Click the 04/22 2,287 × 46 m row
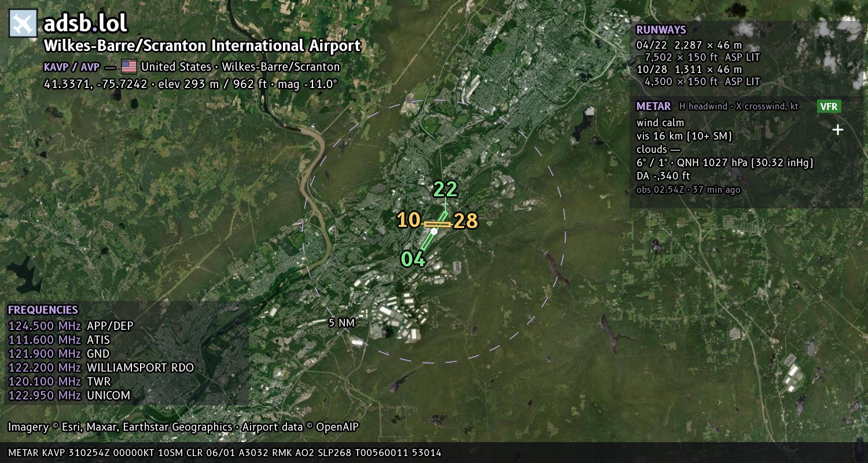Image resolution: width=868 pixels, height=463 pixels. tap(689, 45)
